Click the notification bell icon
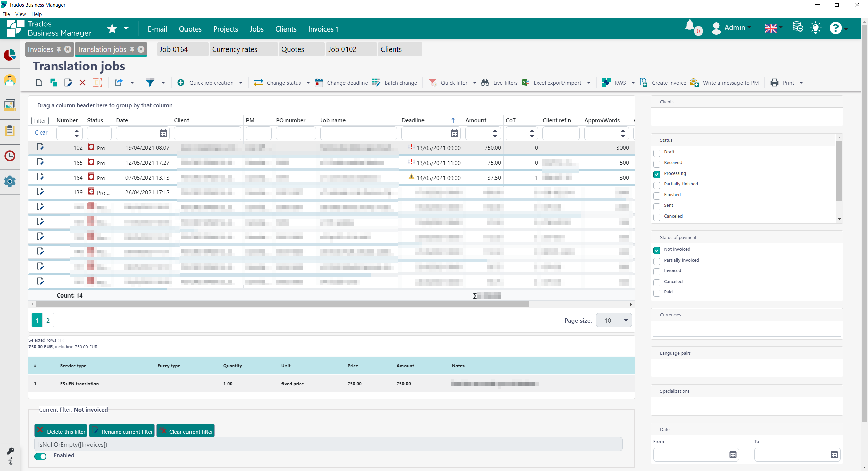 point(690,26)
